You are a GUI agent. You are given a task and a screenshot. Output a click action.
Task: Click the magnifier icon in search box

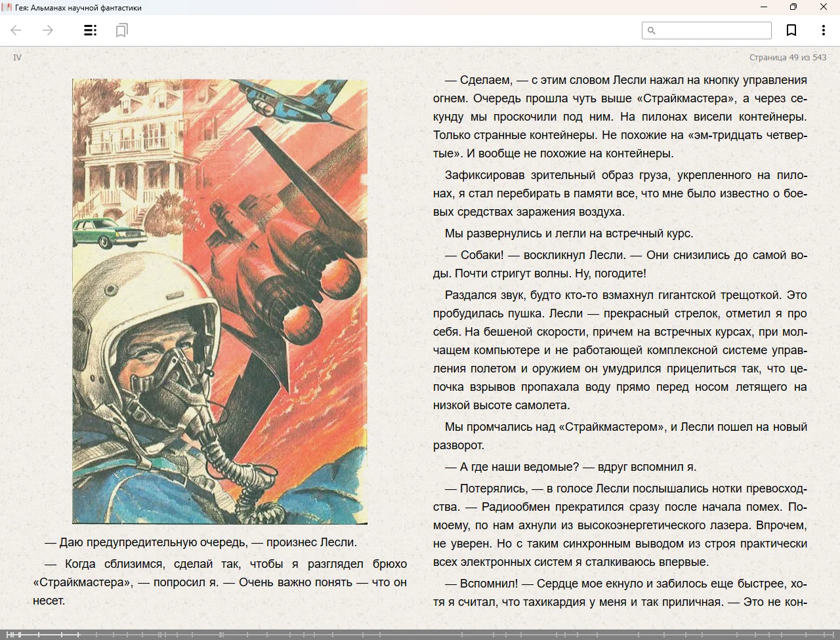tap(651, 30)
